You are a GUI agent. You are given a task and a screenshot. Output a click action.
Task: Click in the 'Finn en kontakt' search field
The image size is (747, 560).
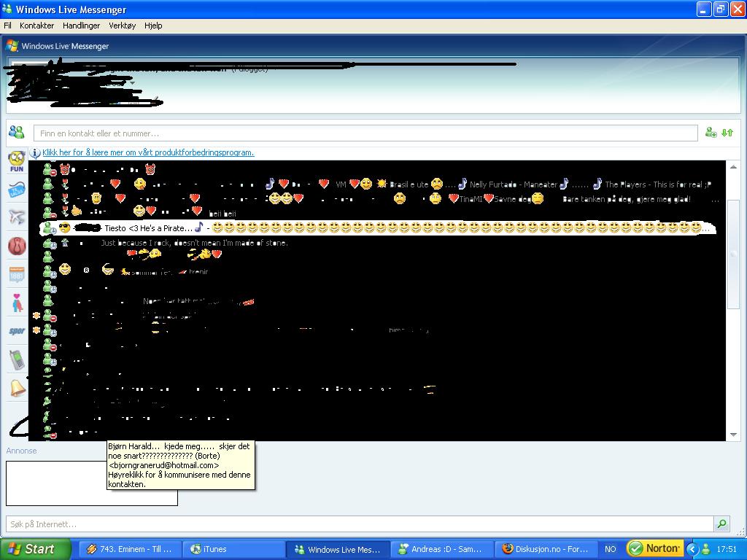(365, 133)
